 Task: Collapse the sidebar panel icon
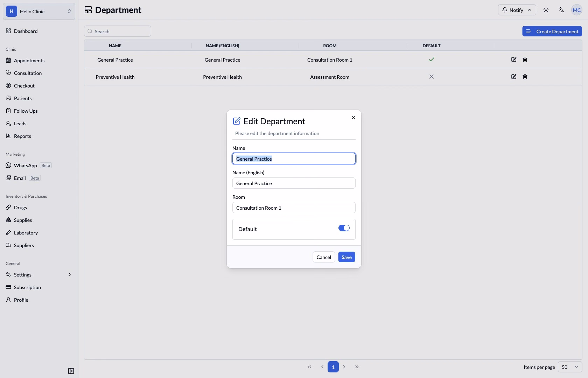point(71,371)
